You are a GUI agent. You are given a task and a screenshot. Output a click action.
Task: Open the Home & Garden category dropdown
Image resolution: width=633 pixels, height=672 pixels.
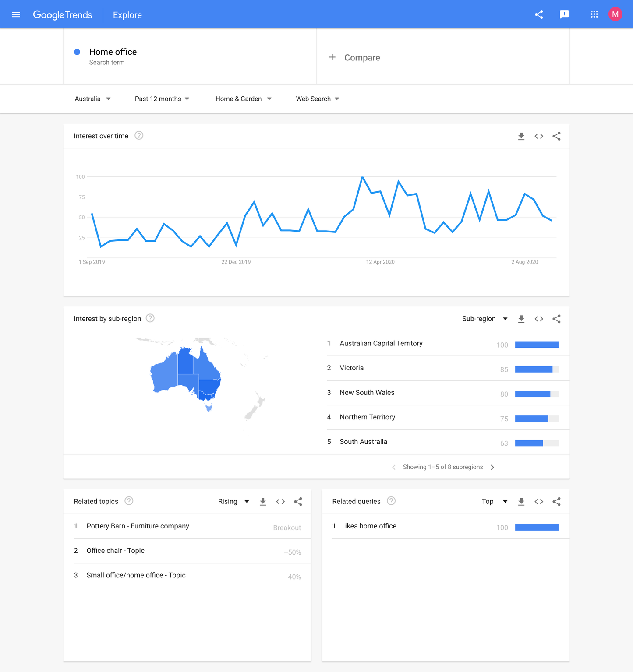tap(244, 99)
